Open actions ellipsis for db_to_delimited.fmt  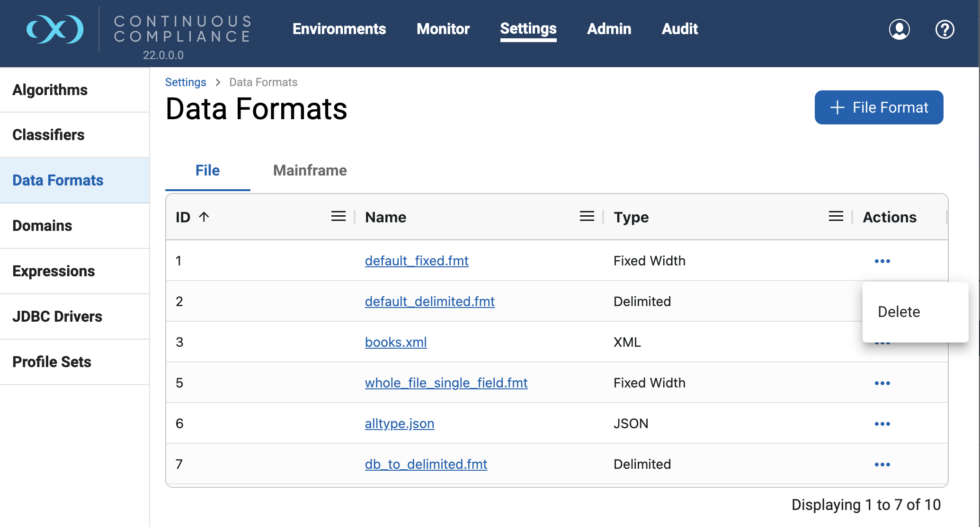coord(882,465)
